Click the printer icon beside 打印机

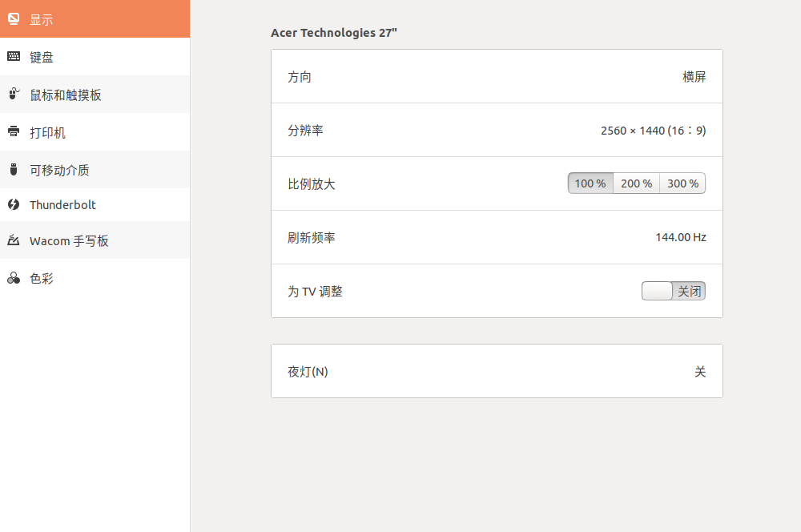tap(14, 131)
